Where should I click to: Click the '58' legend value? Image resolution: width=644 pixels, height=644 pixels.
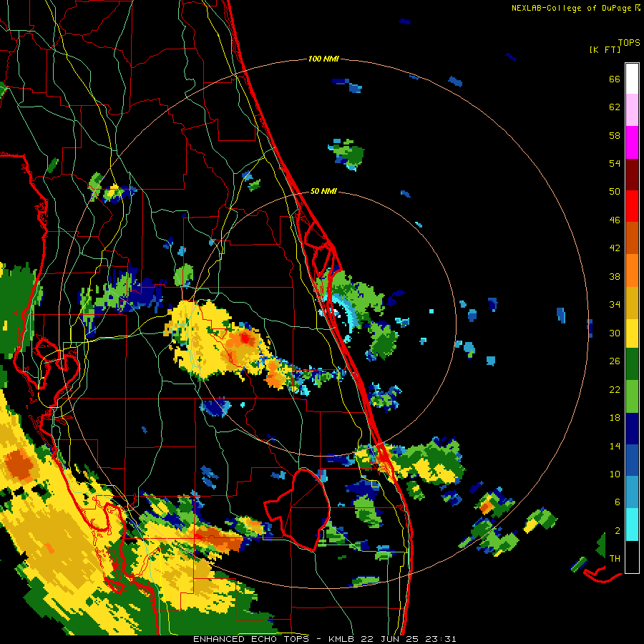615,135
